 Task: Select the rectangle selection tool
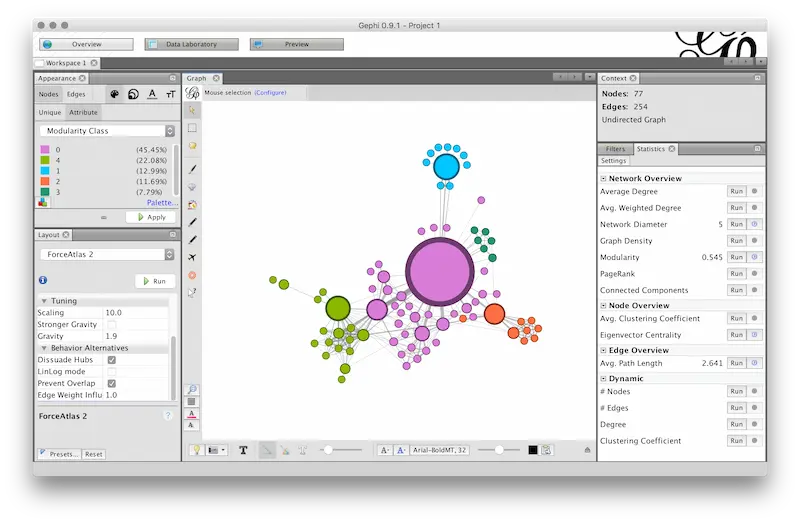[x=192, y=128]
